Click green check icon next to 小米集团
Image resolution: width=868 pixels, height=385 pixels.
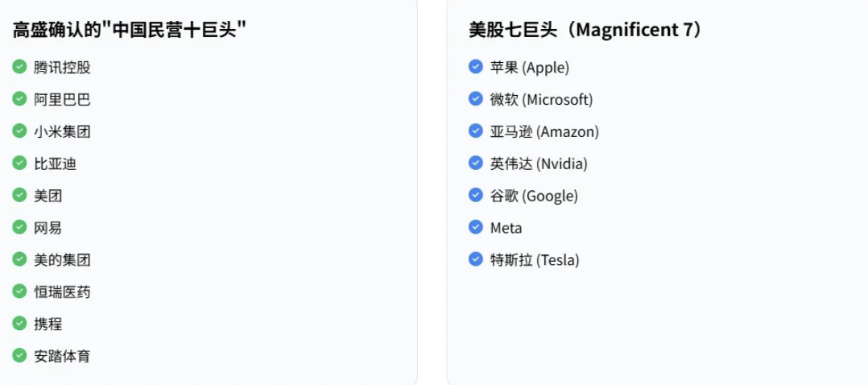pyautogui.click(x=19, y=131)
